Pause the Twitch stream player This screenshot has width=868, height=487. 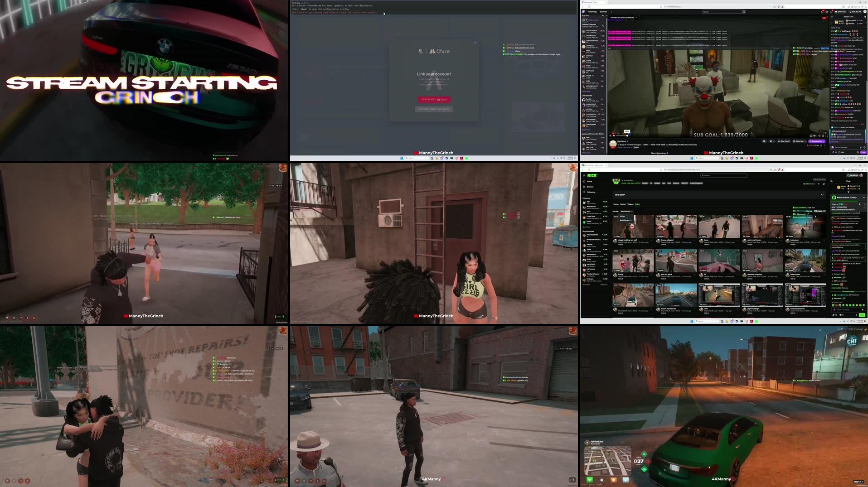[x=610, y=135]
